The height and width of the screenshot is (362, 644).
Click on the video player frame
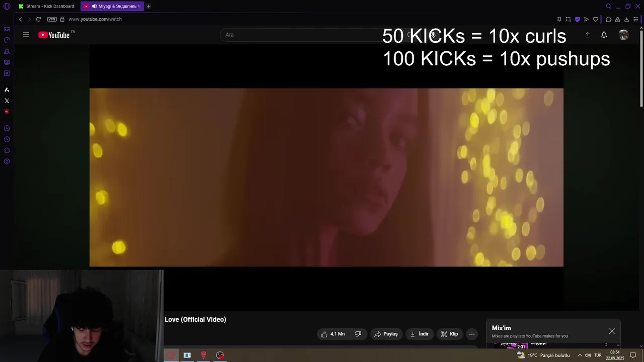327,177
